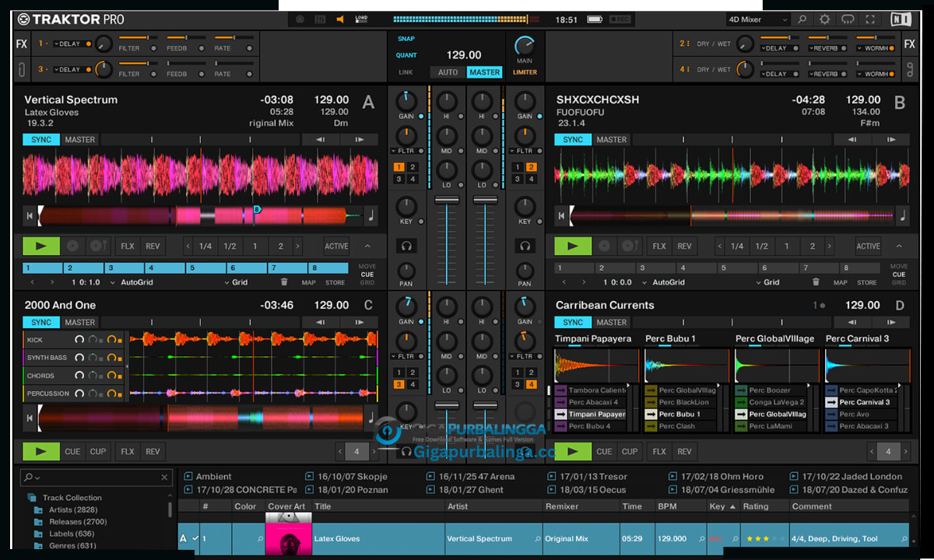
Task: Play Deck C
Action: (x=41, y=451)
